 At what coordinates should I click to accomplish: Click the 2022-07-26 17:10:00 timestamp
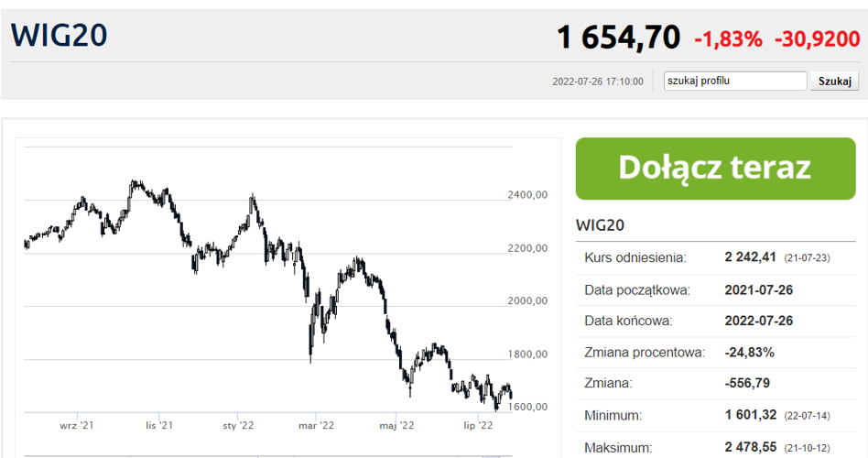[x=598, y=82]
